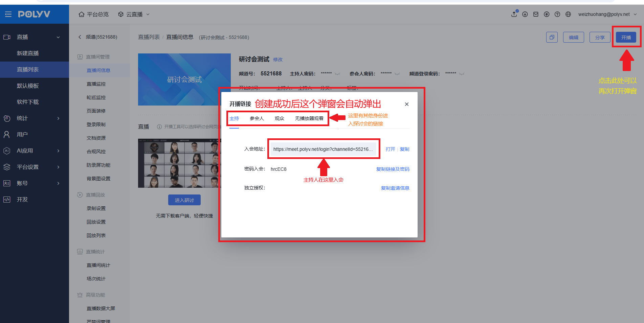Click the 复制链接及密码 link
This screenshot has width=644, height=323.
click(x=393, y=169)
